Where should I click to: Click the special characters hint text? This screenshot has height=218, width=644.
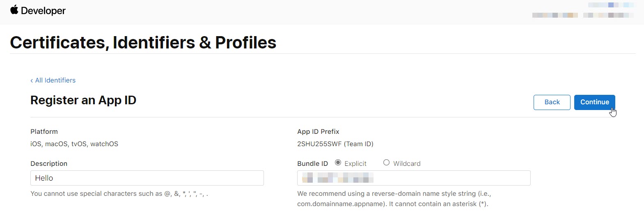119,193
